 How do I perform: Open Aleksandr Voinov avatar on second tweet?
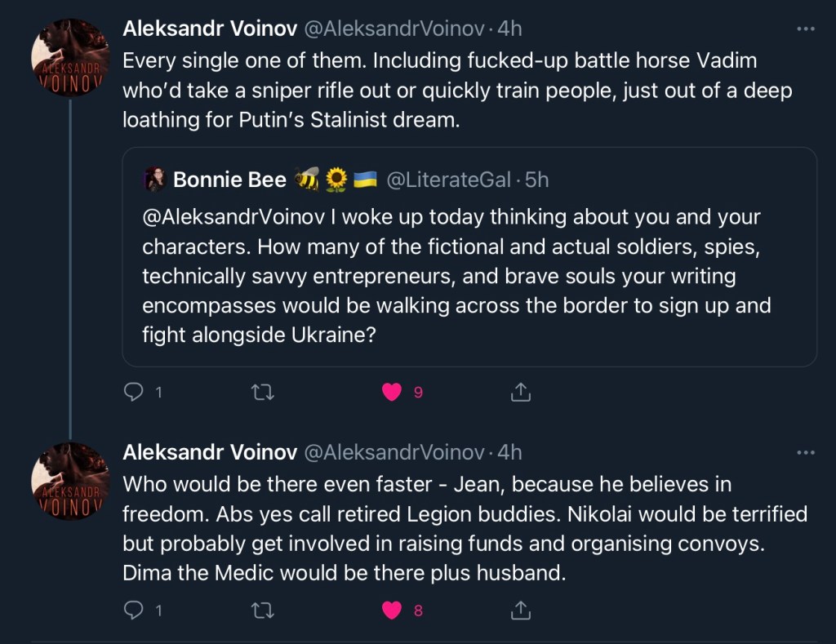click(x=70, y=482)
